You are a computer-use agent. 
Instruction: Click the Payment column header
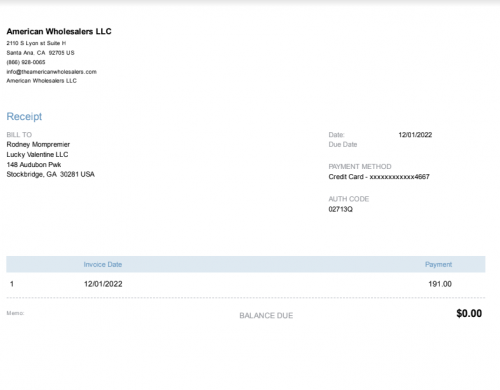pos(438,264)
